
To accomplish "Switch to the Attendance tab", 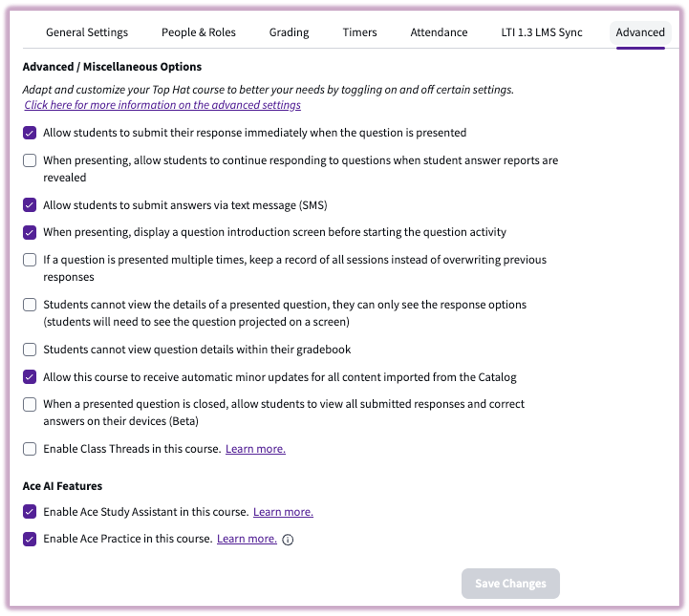I will (x=438, y=32).
